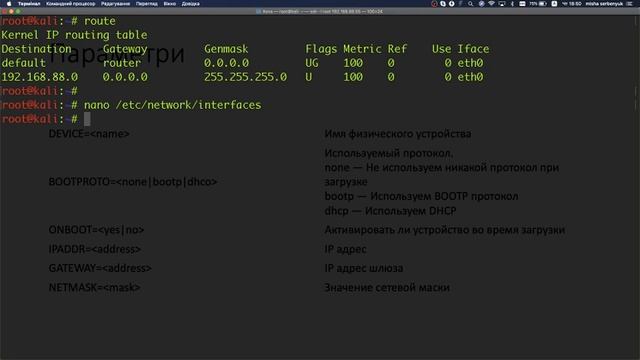This screenshot has height=360, width=640.
Task: Click the 'Genmask' column header
Action: [226, 49]
